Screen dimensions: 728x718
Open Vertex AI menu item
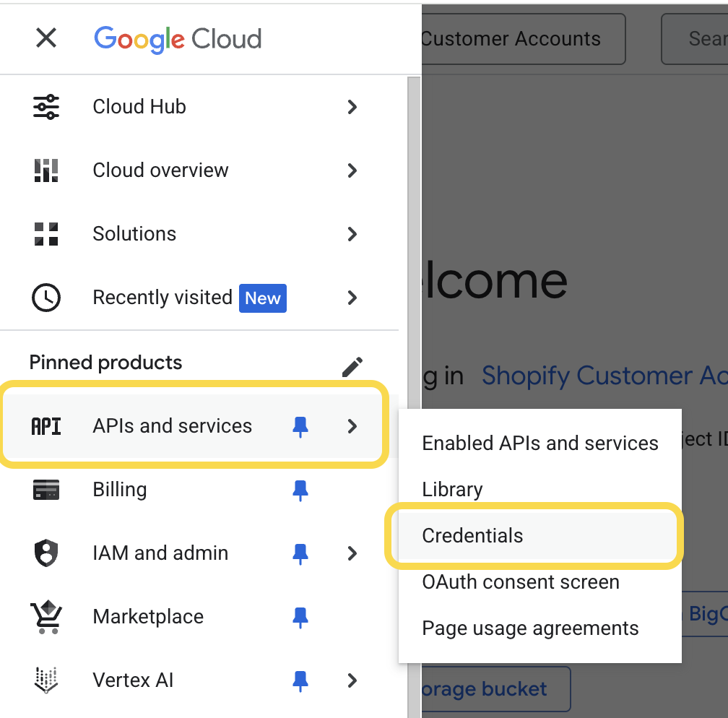(x=199, y=680)
